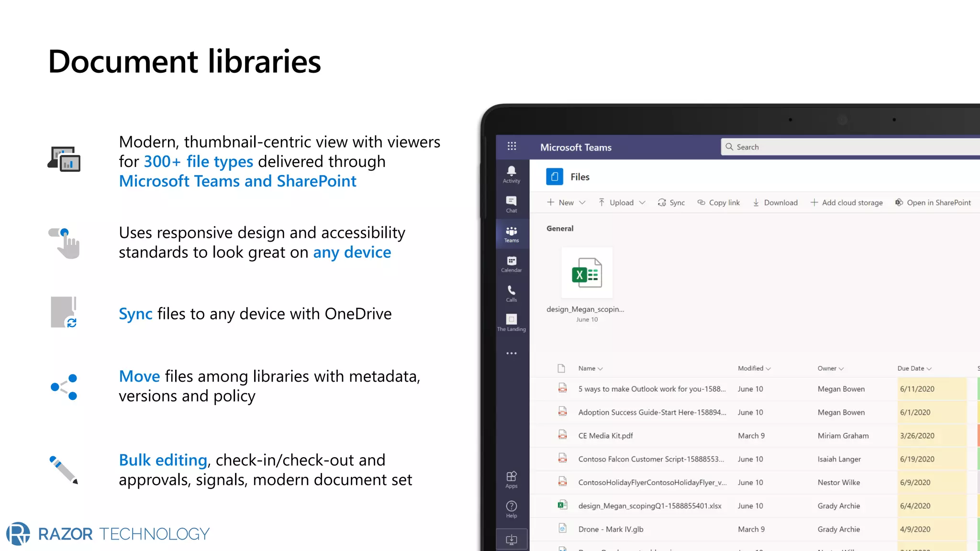980x551 pixels.
Task: Click owner Miriam Graham
Action: (x=843, y=436)
